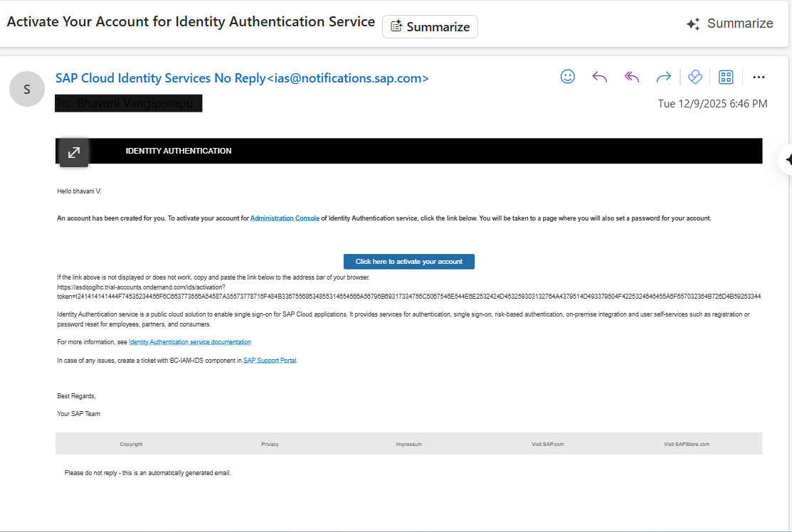The image size is (792, 532).
Task: Open Identity Authentication service documentation link
Action: (190, 342)
